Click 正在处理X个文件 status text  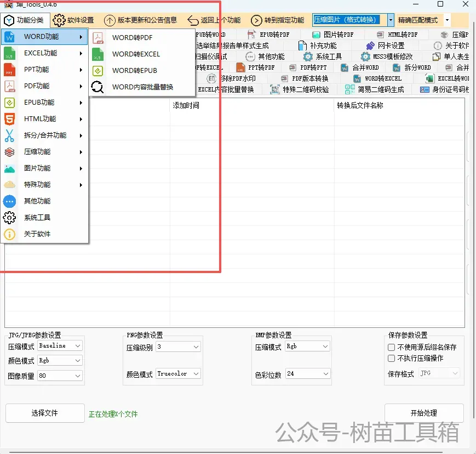pos(113,414)
